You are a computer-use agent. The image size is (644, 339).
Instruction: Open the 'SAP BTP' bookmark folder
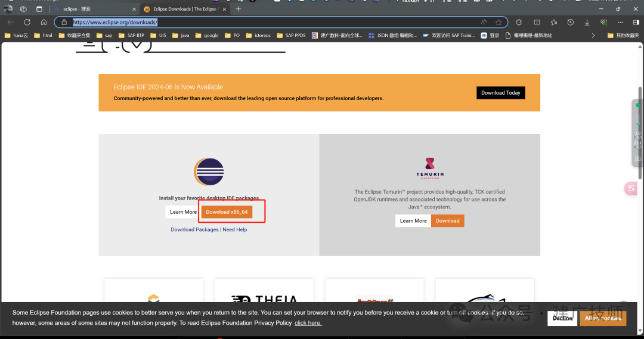pyautogui.click(x=131, y=35)
